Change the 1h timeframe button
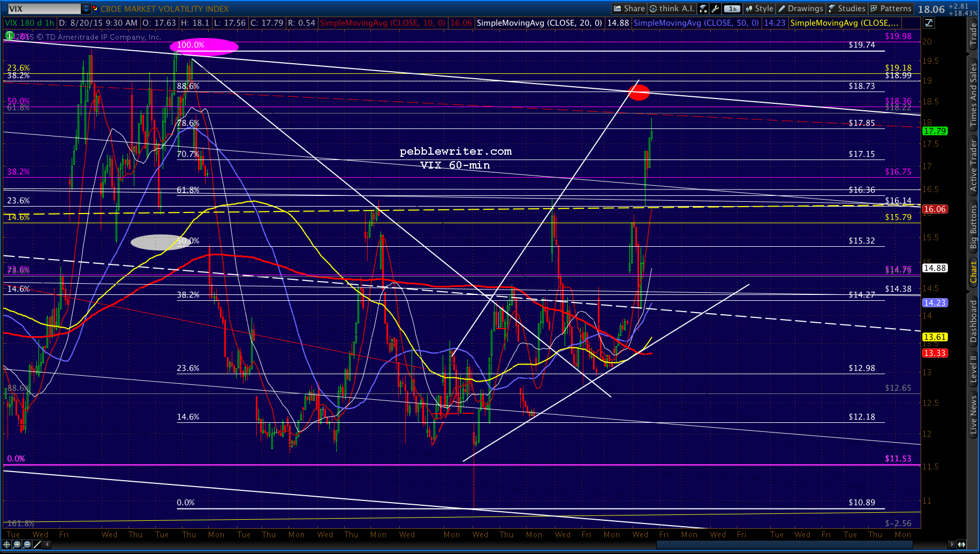Image resolution: width=980 pixels, height=554 pixels. tap(732, 9)
